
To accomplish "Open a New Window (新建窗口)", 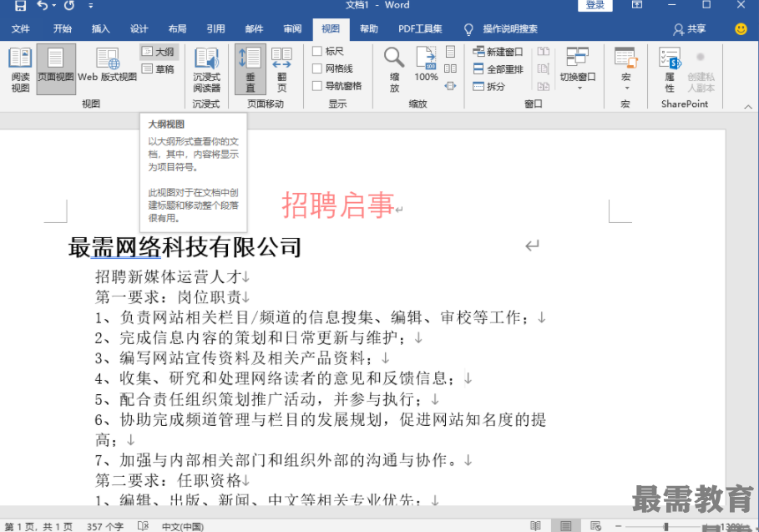I will click(498, 52).
